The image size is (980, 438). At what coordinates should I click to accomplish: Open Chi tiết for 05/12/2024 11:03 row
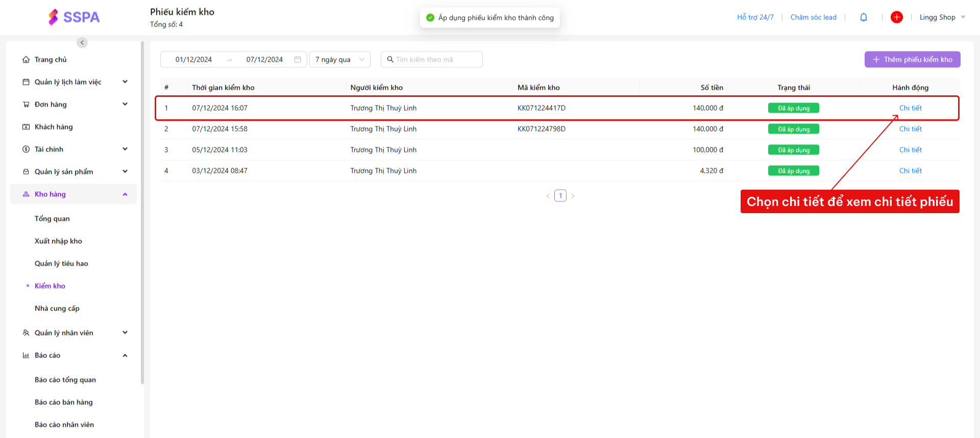pos(911,150)
